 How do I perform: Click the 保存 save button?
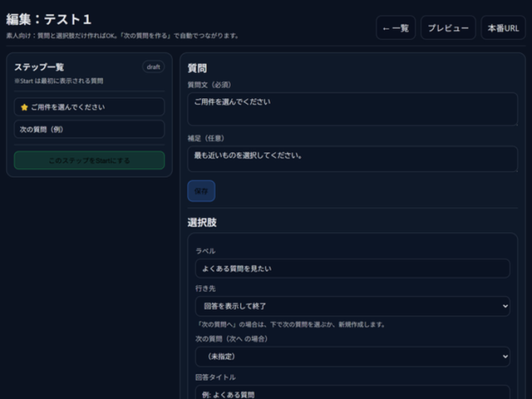[201, 191]
